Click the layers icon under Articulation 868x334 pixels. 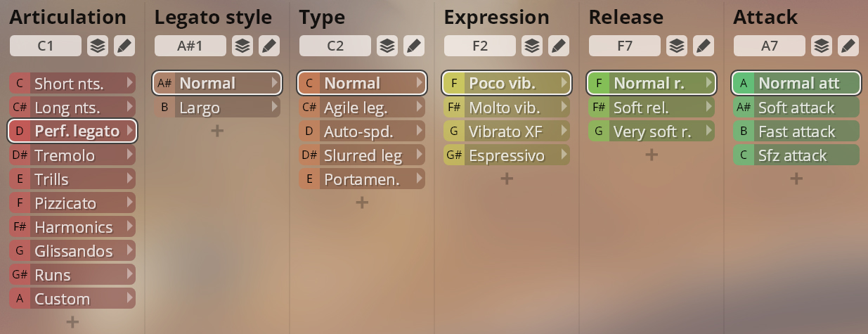(98, 46)
